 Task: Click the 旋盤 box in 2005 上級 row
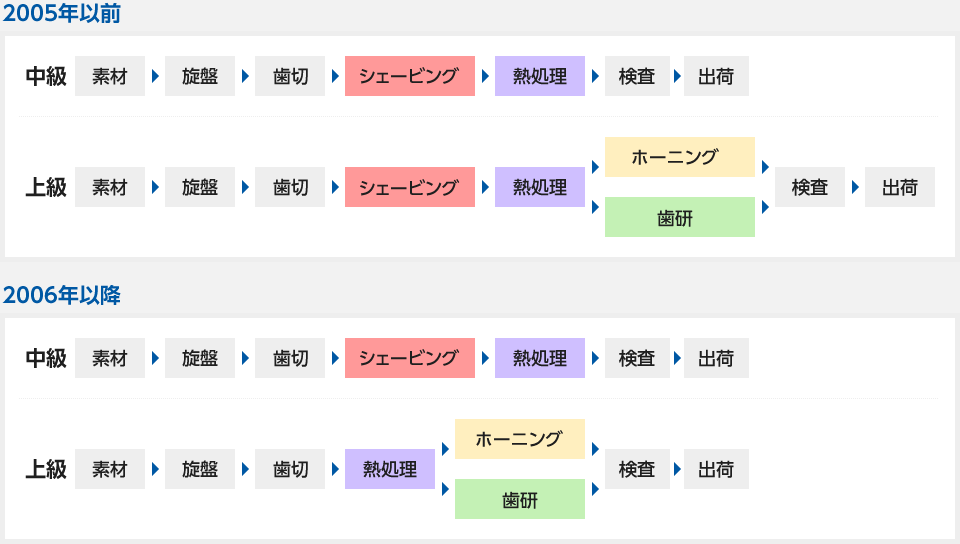point(200,187)
